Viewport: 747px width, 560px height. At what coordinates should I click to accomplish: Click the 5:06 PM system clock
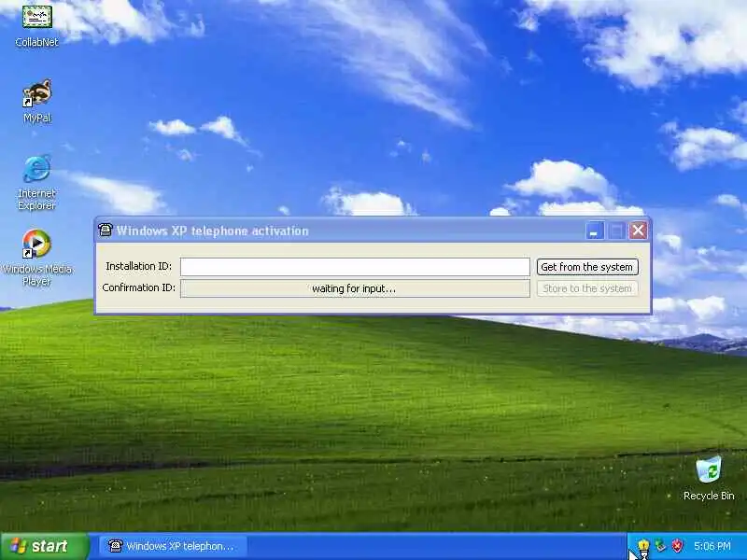coord(712,546)
